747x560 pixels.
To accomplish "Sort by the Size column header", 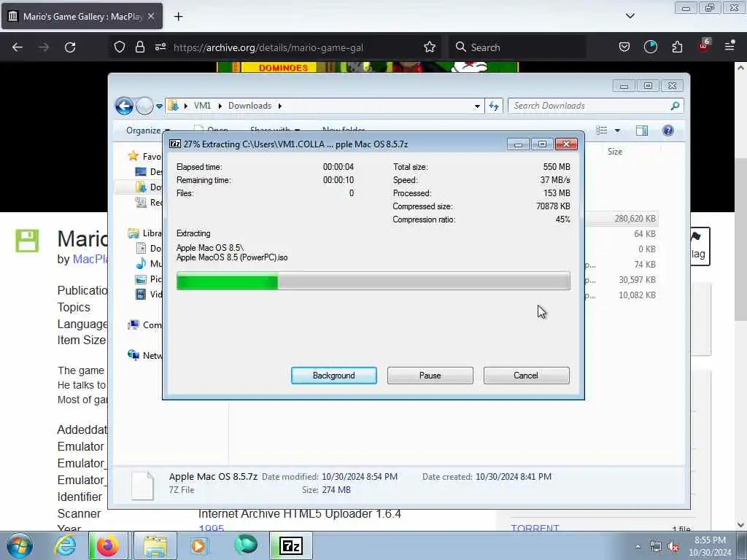I will click(614, 152).
